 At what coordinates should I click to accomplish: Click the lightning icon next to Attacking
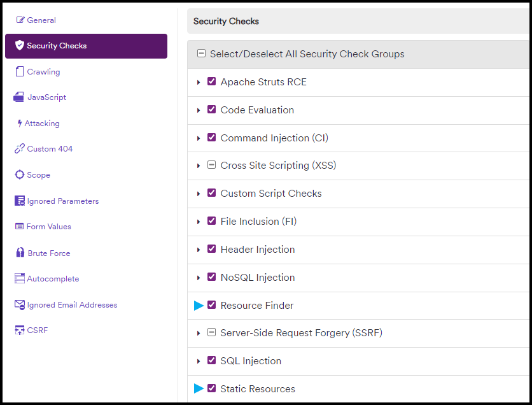click(20, 123)
